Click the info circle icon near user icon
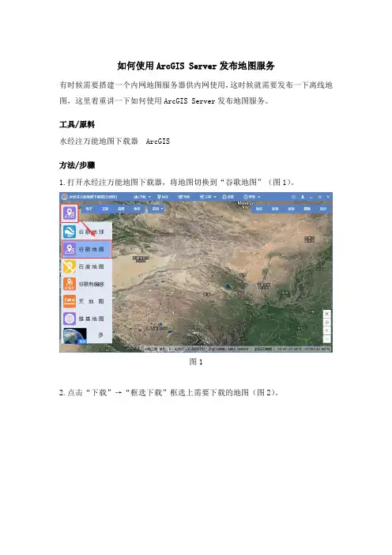This screenshot has height=555, width=392. (x=293, y=197)
